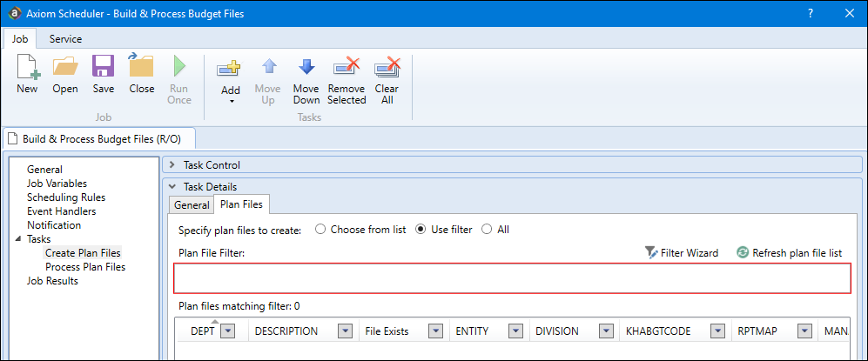Click into the Plan File Filter field
Viewport: 868px width, 361px height.
coord(511,278)
